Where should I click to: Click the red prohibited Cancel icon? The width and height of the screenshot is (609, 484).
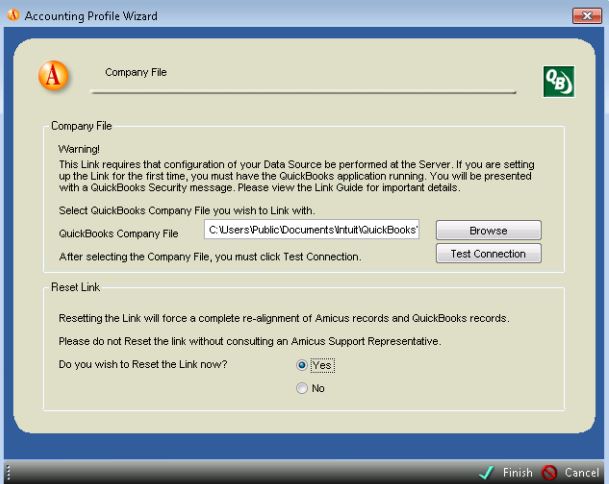549,472
